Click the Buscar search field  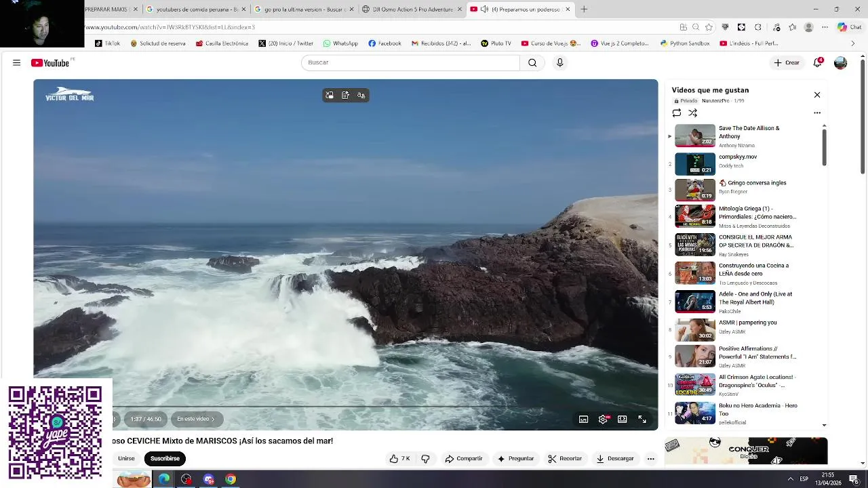(410, 62)
